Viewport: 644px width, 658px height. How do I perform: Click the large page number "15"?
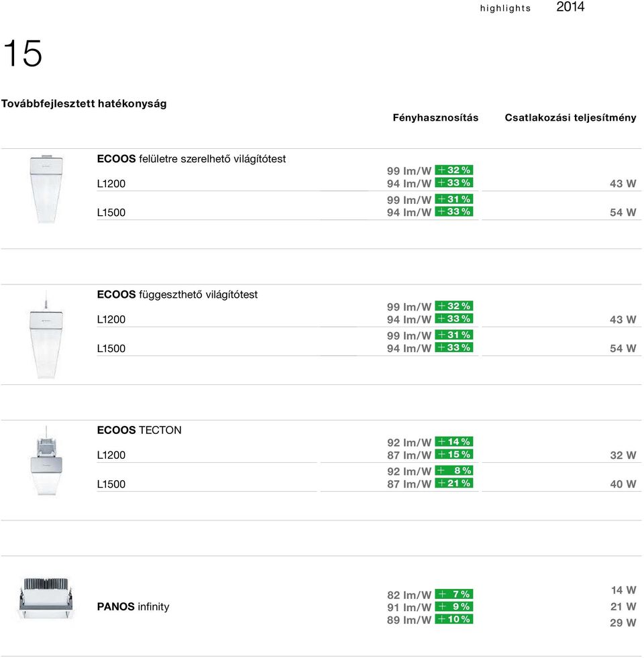[23, 53]
